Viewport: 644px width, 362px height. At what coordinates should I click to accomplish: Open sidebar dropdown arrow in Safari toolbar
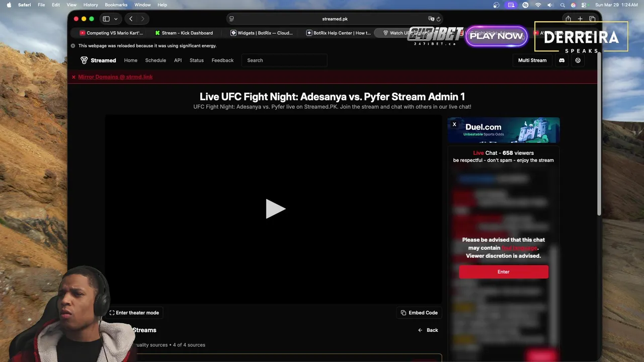point(116,19)
